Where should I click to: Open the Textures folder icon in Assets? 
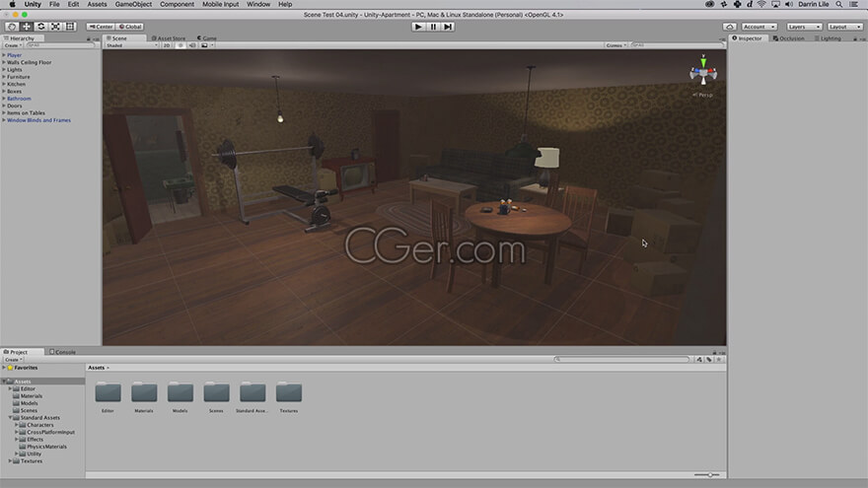(x=289, y=391)
